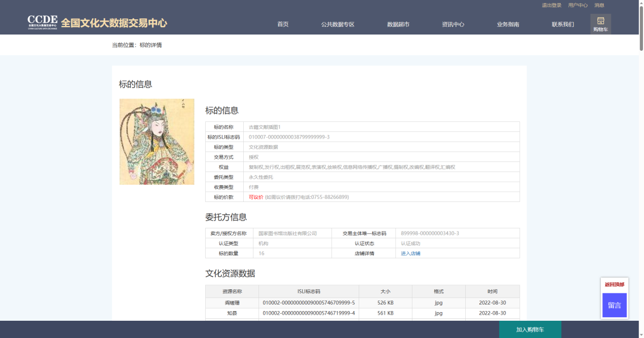
Task: Click the 退出登录 link
Action: [552, 6]
